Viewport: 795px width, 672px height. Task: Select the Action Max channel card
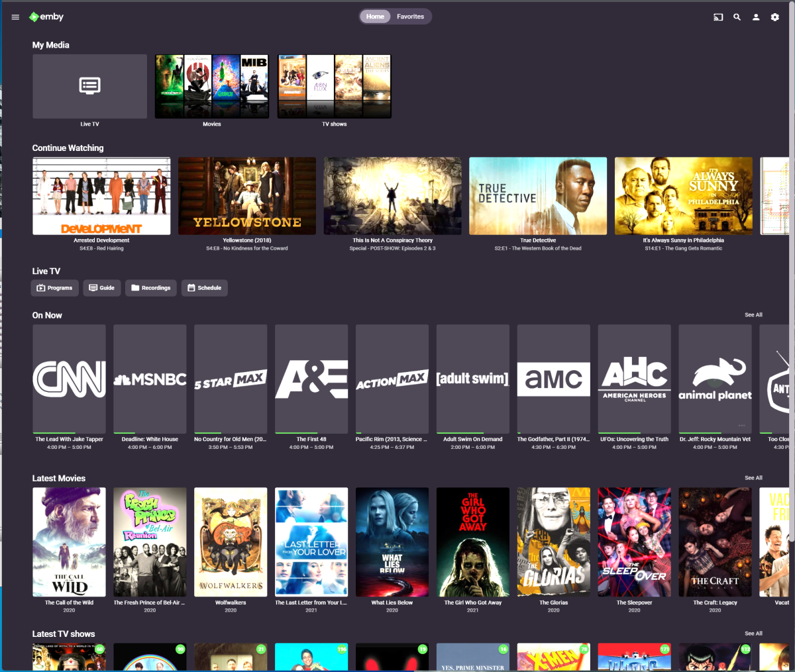(392, 379)
